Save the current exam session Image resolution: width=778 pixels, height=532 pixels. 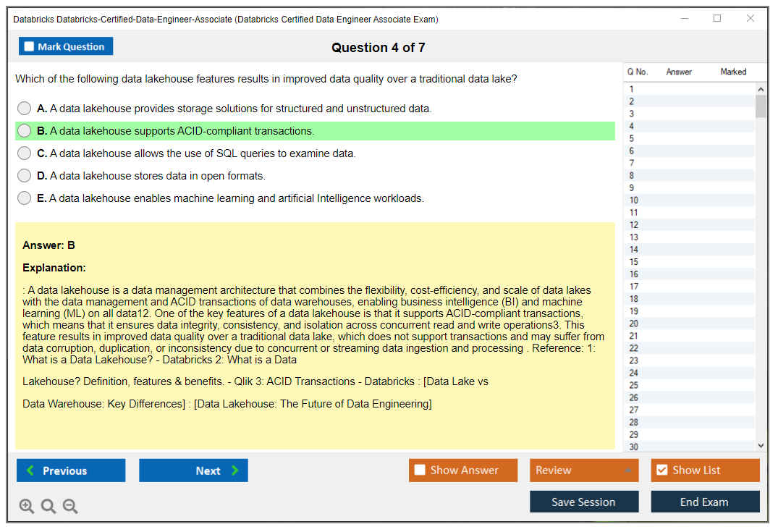[x=584, y=502]
